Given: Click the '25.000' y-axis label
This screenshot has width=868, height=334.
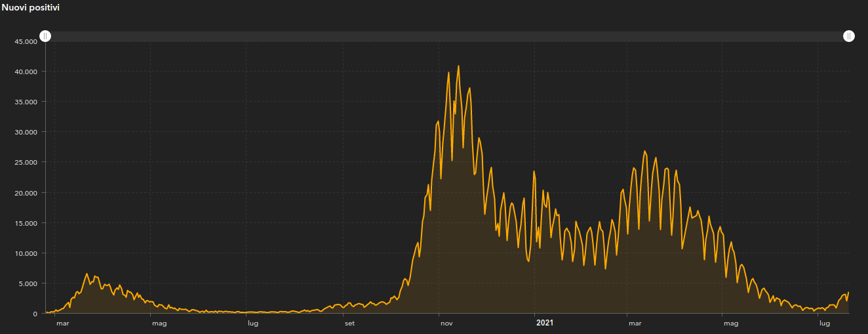Looking at the screenshot, I should coord(25,162).
